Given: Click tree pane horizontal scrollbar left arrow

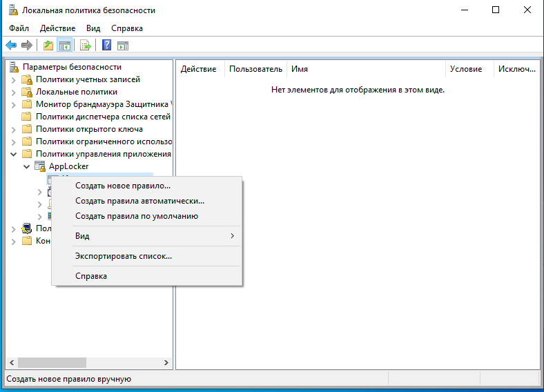Looking at the screenshot, I should click(x=12, y=362).
